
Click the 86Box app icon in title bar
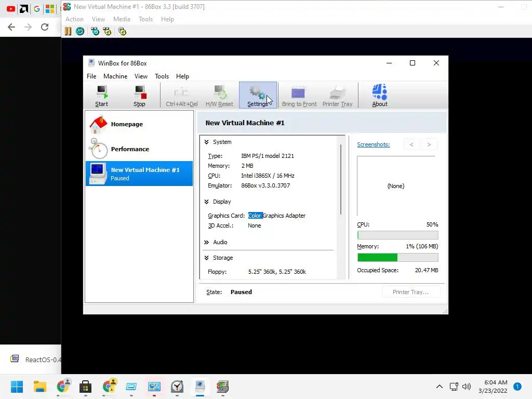pos(67,6)
